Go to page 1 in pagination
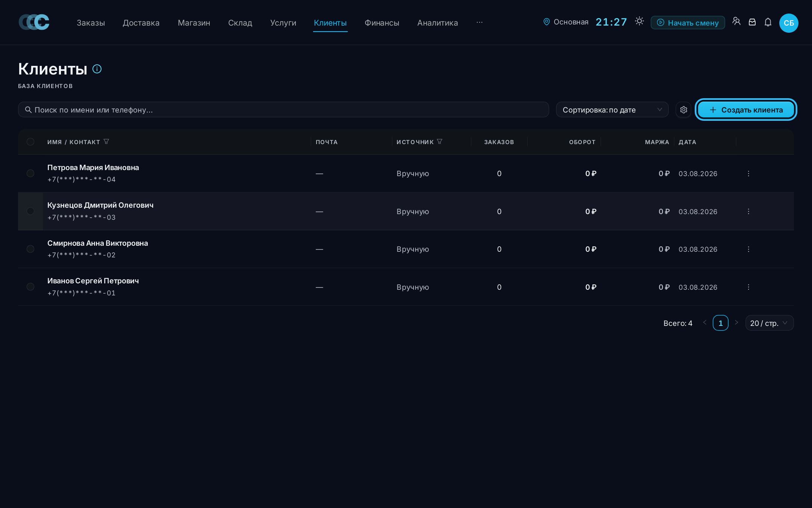Screen dimensions: 812x508 (720, 323)
